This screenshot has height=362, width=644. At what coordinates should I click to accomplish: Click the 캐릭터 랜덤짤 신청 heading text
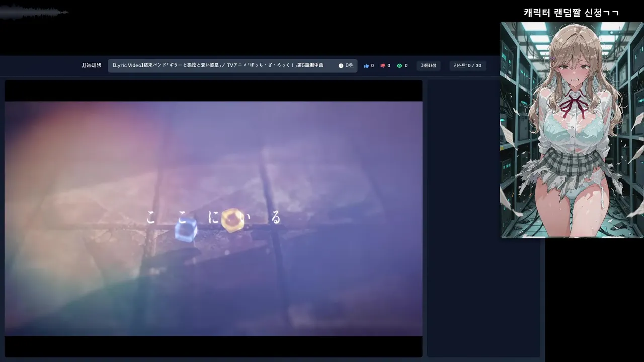pos(571,13)
